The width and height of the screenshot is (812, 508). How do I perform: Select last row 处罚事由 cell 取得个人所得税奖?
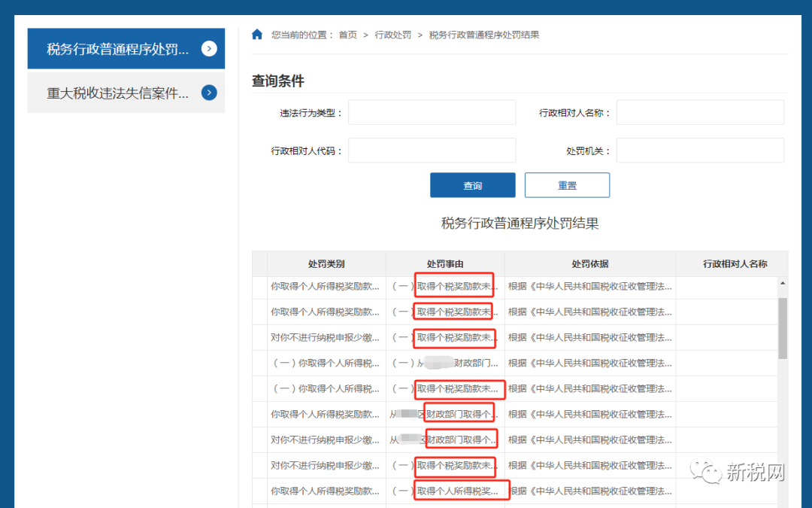pos(445,491)
